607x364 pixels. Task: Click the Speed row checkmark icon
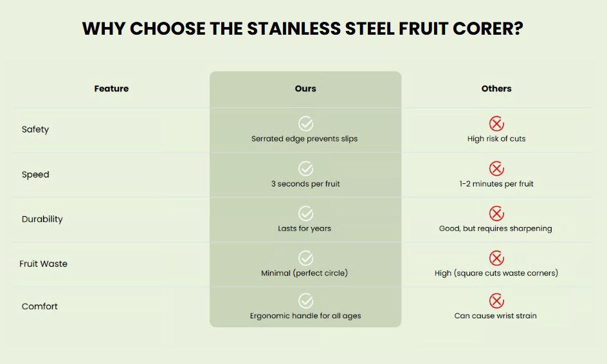tap(305, 168)
